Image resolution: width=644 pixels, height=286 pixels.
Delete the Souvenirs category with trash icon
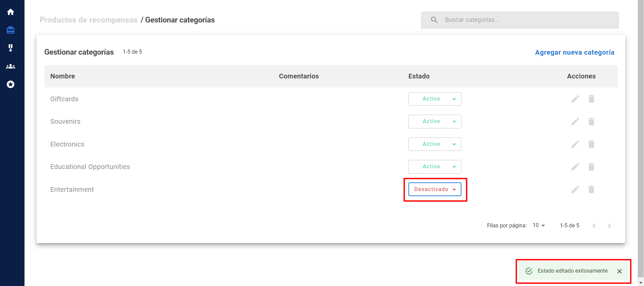pos(591,121)
